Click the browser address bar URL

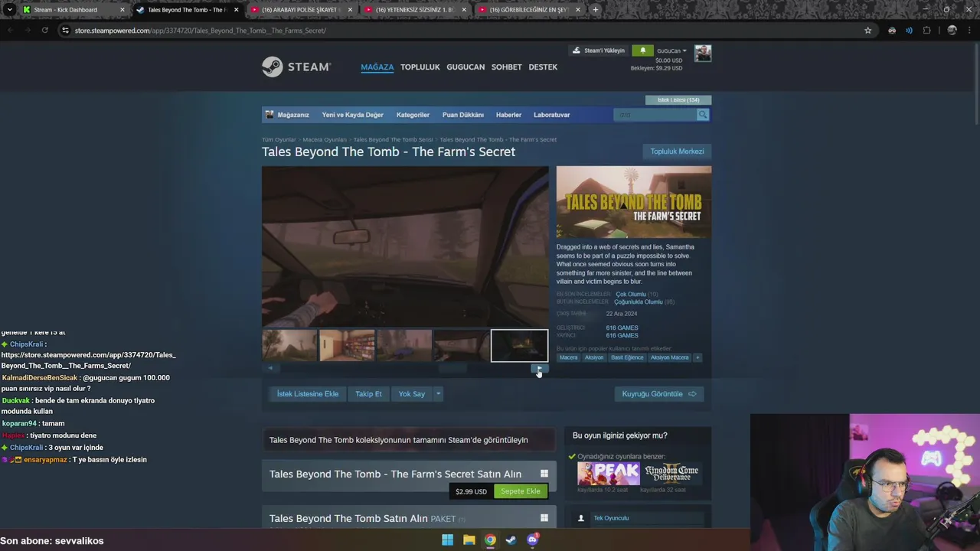click(201, 31)
